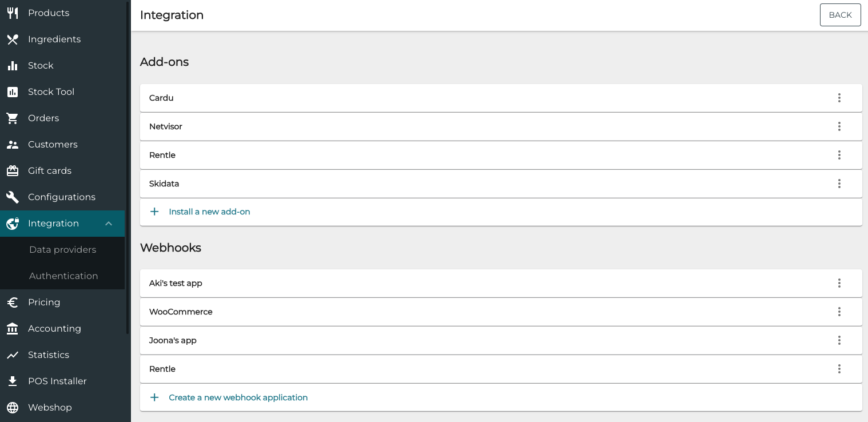This screenshot has width=868, height=422.
Task: Collapse the Integration menu section
Action: 109,224
